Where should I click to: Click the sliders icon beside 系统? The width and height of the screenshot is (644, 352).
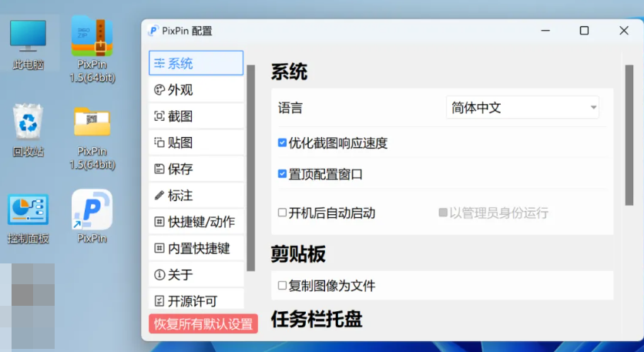159,63
